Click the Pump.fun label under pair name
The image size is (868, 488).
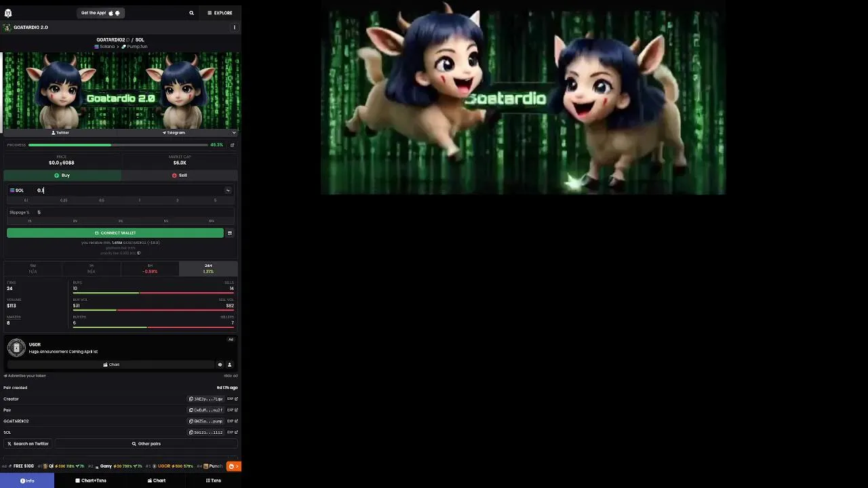coord(134,47)
